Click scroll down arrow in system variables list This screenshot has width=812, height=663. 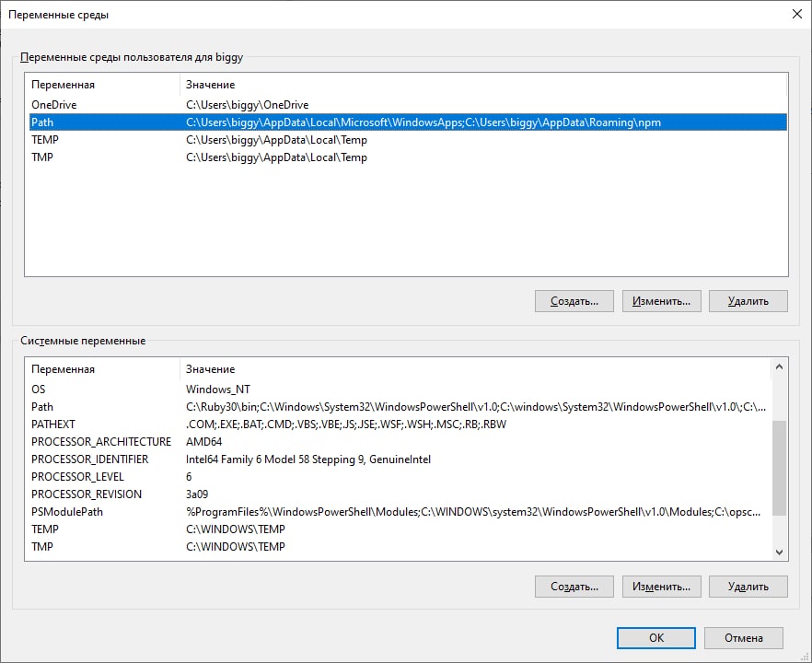click(780, 552)
